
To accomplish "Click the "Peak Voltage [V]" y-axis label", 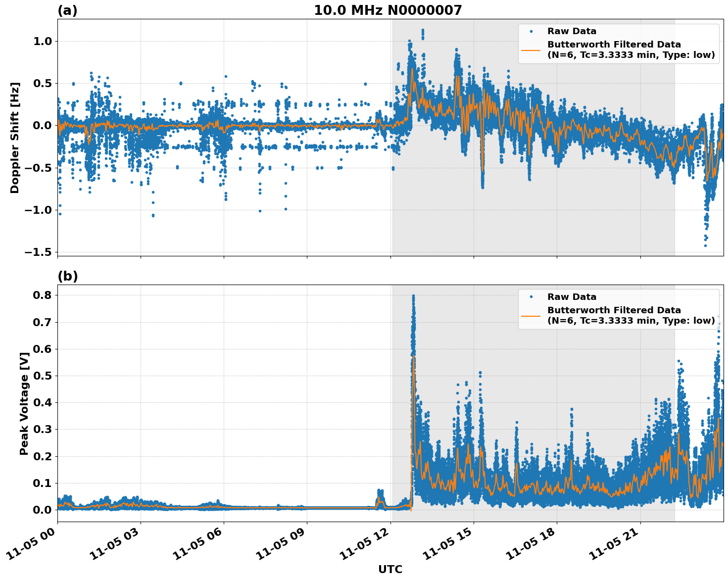I will coord(24,403).
